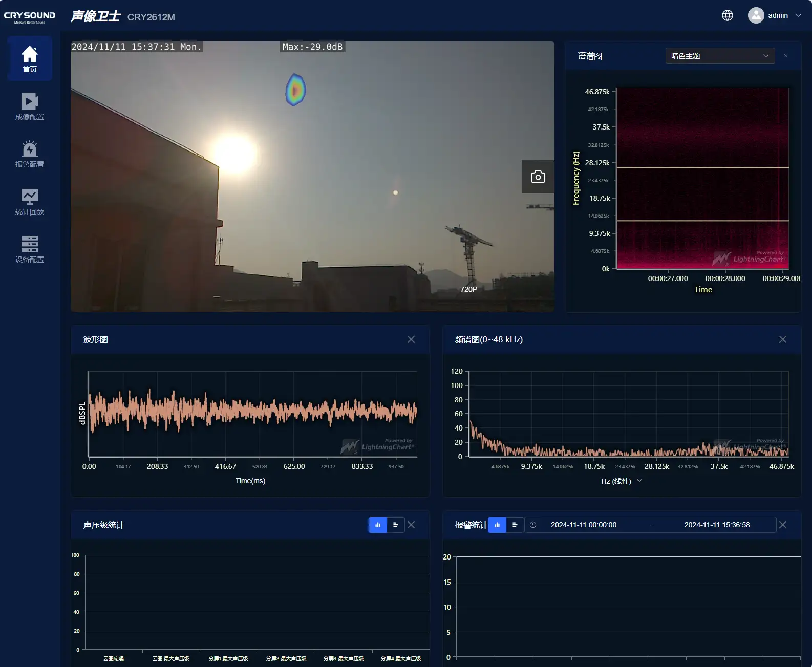Switch 声压级统计 to vertical bar chart view
Image resolution: width=812 pixels, height=667 pixels.
click(378, 525)
